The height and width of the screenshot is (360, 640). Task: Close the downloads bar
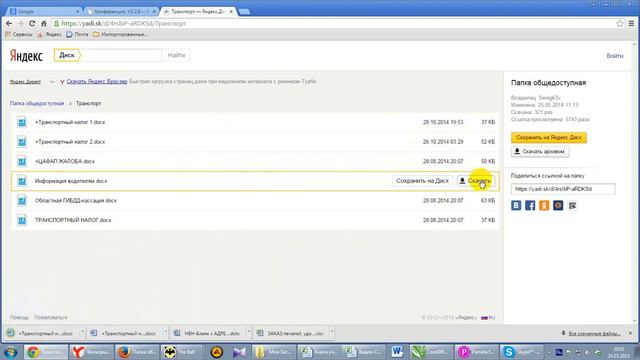pyautogui.click(x=631, y=333)
